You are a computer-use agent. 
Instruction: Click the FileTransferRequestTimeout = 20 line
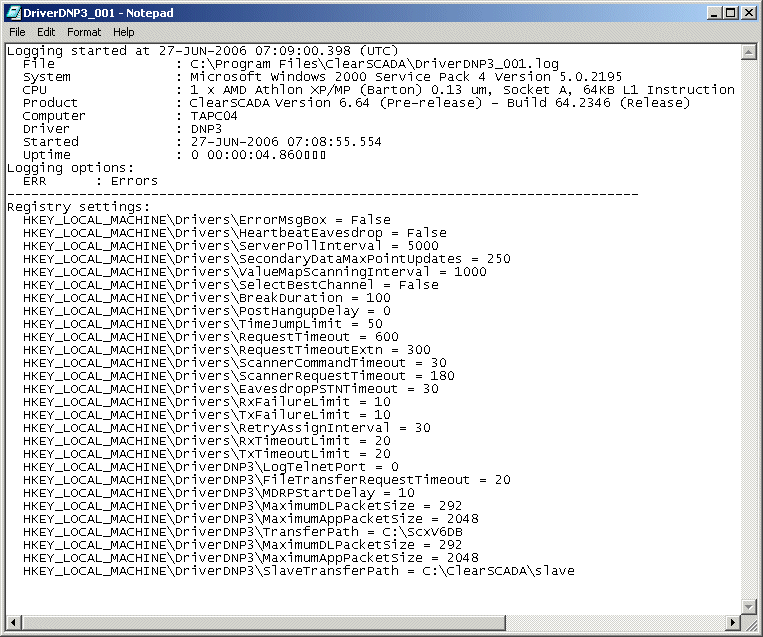tap(267, 480)
